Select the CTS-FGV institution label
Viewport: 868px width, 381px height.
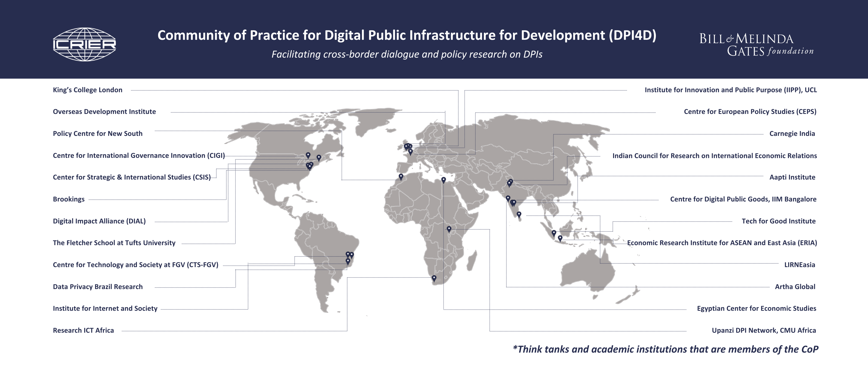click(136, 265)
